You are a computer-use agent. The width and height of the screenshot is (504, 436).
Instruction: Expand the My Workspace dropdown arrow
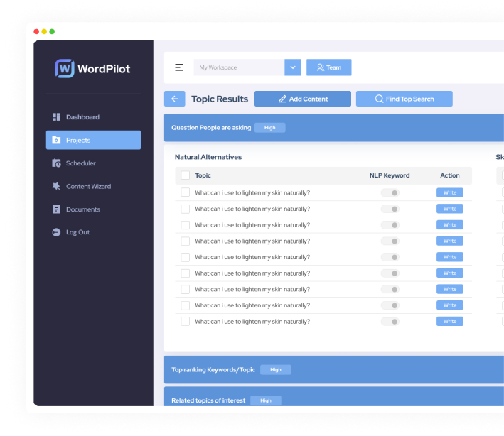click(x=293, y=67)
